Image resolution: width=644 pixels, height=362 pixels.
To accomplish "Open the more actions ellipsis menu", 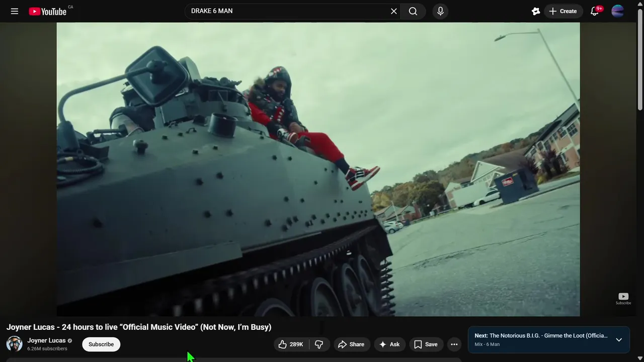I will 454,344.
